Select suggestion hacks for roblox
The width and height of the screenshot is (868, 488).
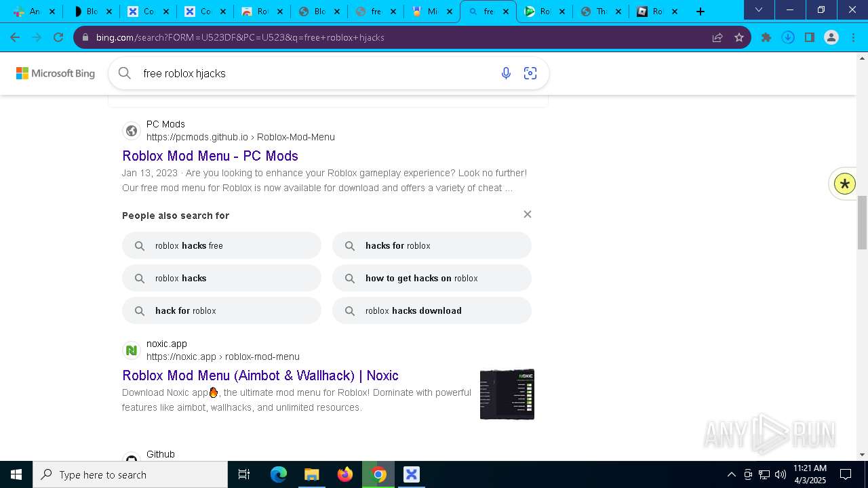(432, 245)
